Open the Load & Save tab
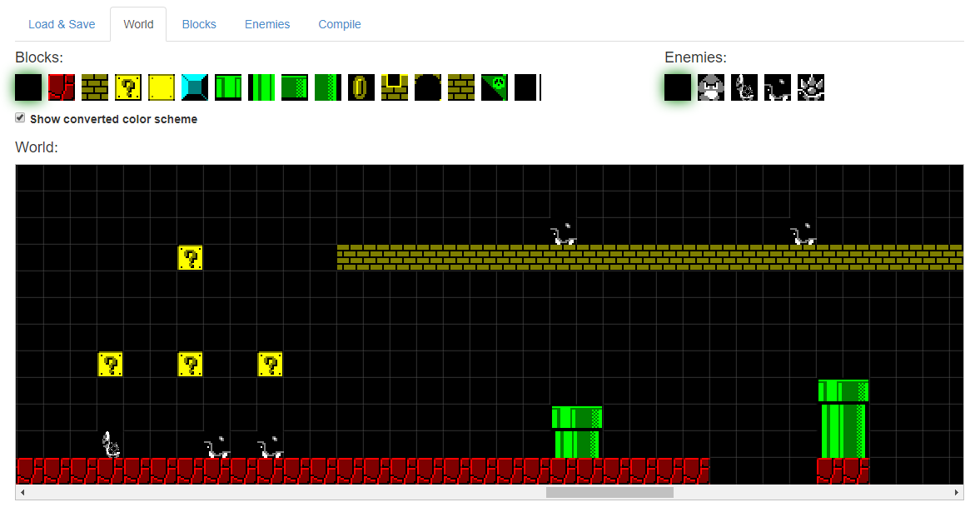Image resolution: width=980 pixels, height=517 pixels. coord(62,24)
